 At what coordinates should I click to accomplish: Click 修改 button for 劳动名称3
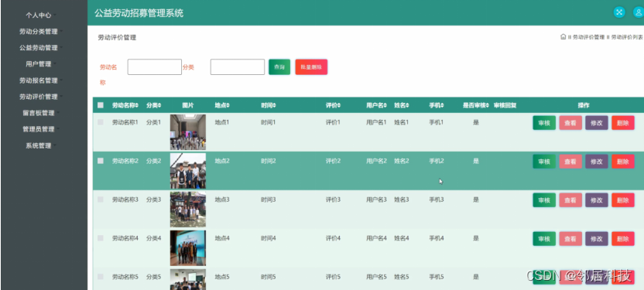point(597,200)
